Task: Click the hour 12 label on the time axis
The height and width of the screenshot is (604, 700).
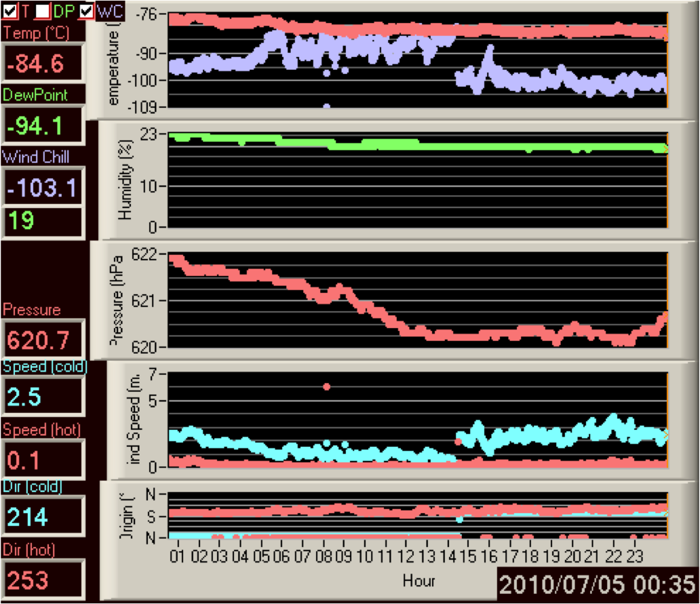Action: (x=406, y=556)
